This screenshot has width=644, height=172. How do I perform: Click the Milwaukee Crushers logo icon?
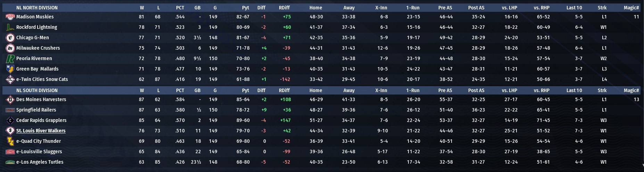(x=10, y=48)
